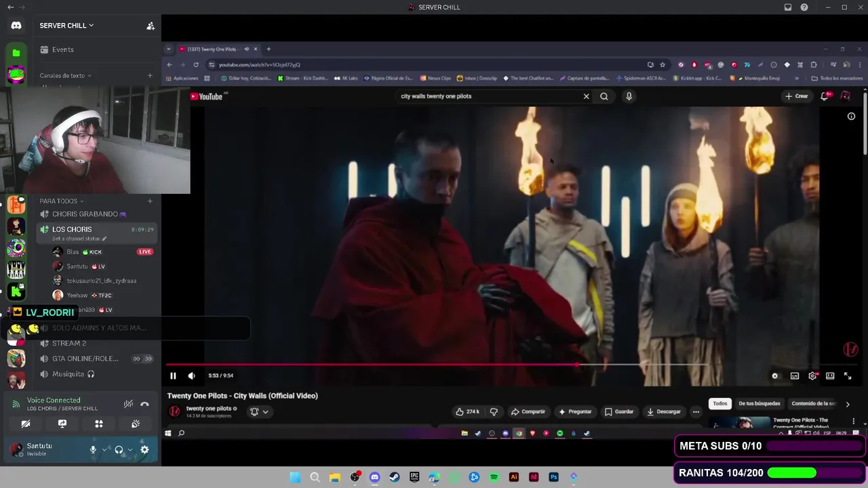Reload the page in Chrome
Image resolution: width=868 pixels, height=488 pixels.
point(196,65)
